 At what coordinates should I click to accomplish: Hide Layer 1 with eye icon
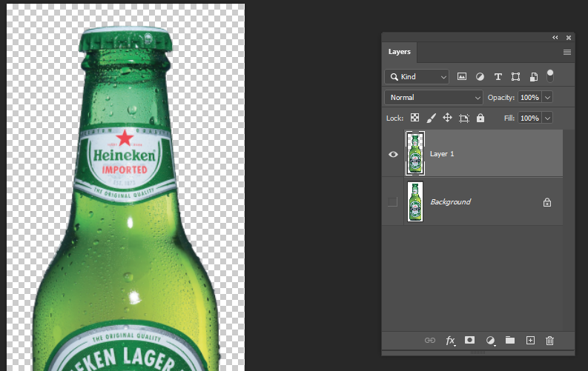pyautogui.click(x=393, y=154)
